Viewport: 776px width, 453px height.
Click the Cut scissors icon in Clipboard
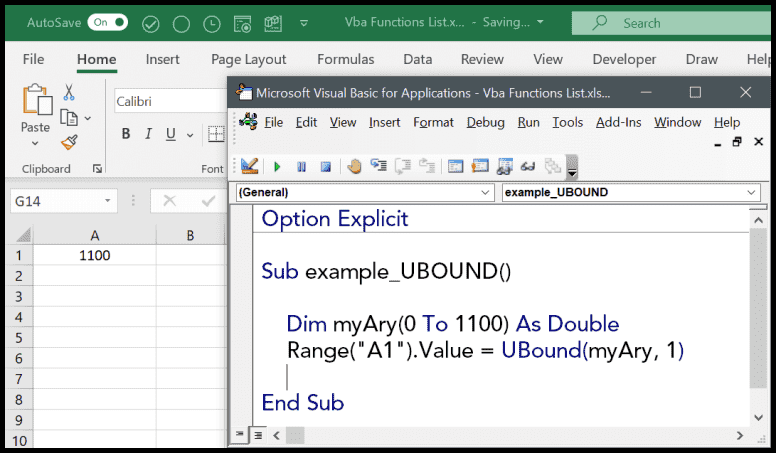coord(69,93)
